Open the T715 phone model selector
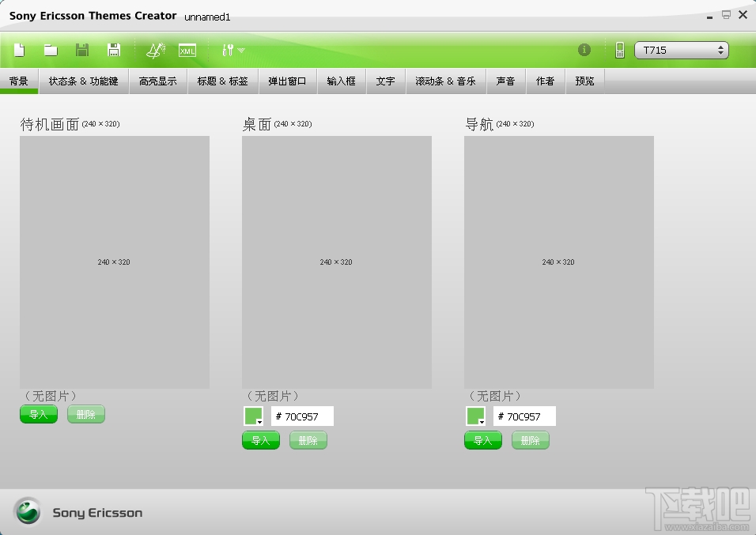 tap(681, 50)
